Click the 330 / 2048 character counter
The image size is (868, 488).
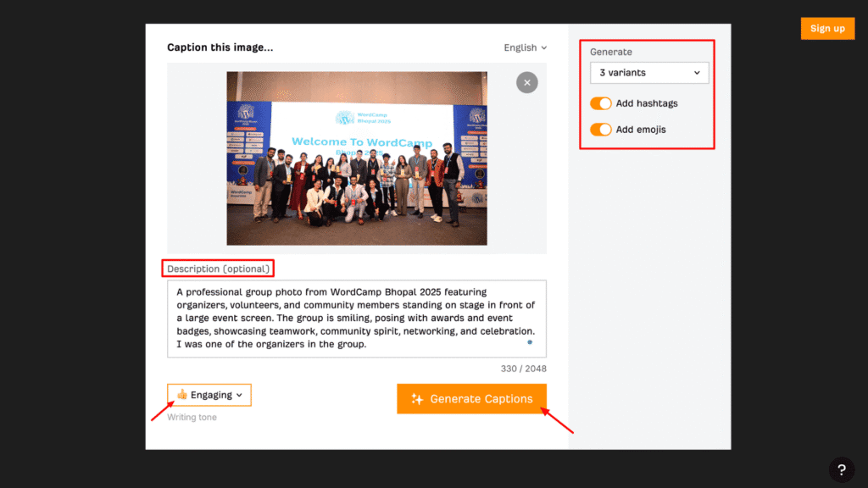pyautogui.click(x=524, y=369)
